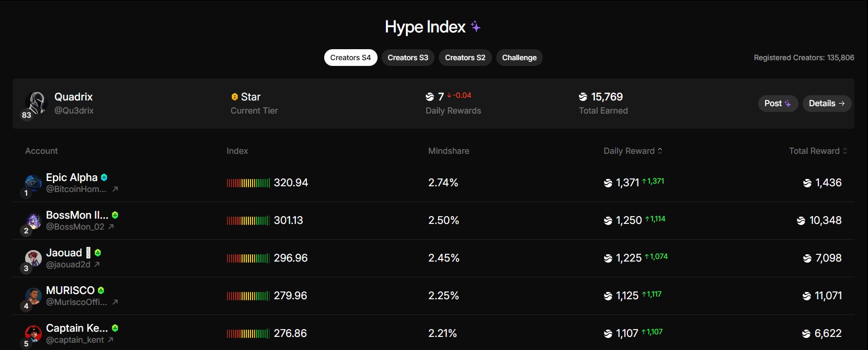Open MuriscoOffi external profile arrow icon
868x350 pixels.
(x=115, y=302)
